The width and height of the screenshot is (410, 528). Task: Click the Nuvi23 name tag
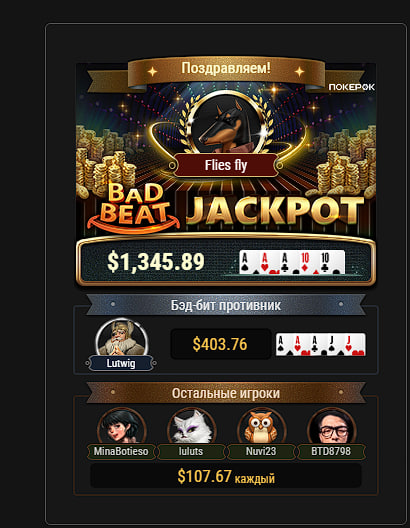261,451
